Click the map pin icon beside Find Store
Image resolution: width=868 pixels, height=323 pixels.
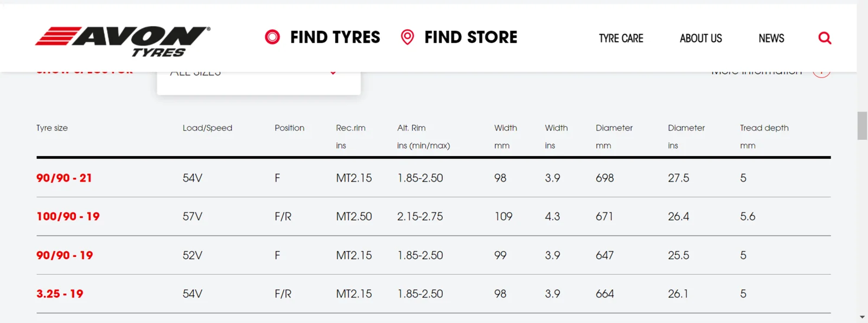[407, 37]
